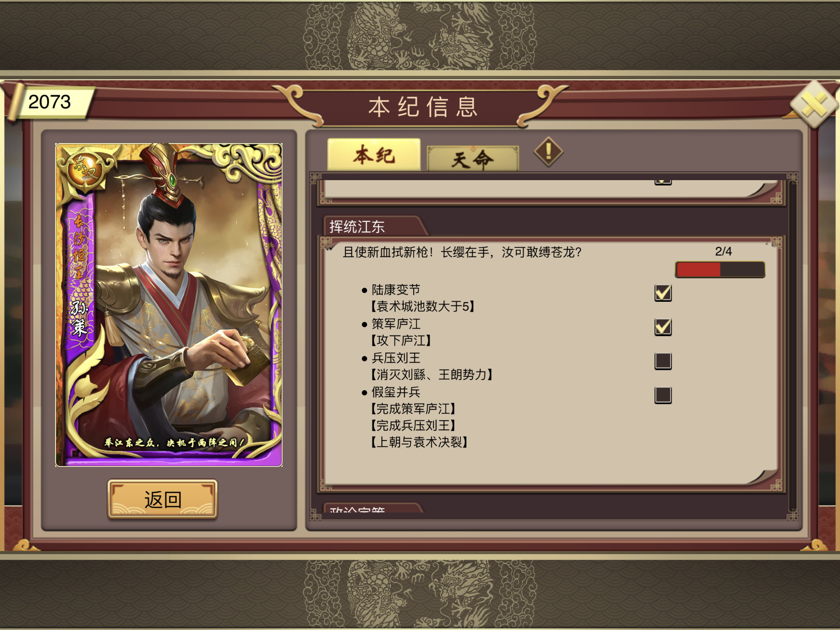Screen dimensions: 840x630
Task: Tap the 长沙桓王 purple title banner
Action: (79, 248)
